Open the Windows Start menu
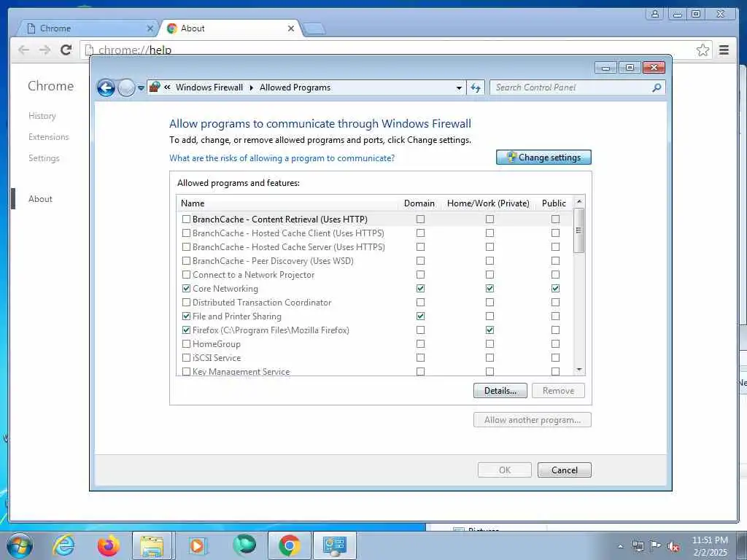This screenshot has height=560, width=747. 20,545
